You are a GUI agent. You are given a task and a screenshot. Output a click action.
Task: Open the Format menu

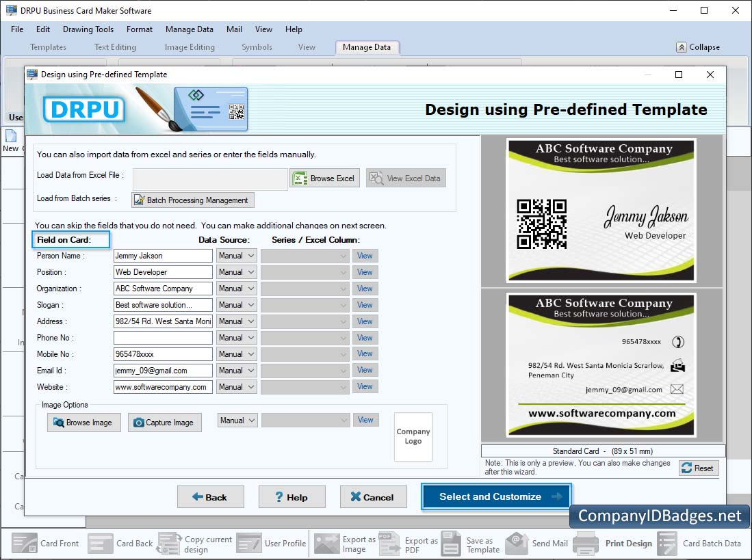[x=140, y=29]
